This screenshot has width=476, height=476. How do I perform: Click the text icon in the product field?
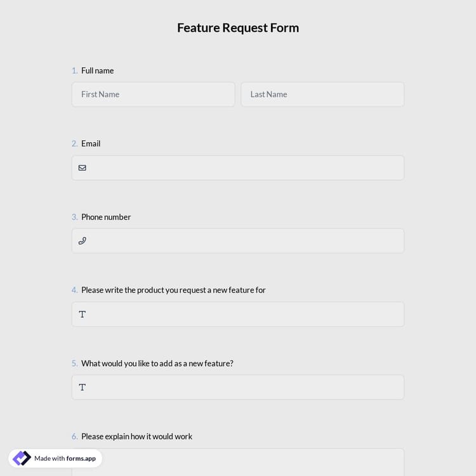tap(82, 314)
